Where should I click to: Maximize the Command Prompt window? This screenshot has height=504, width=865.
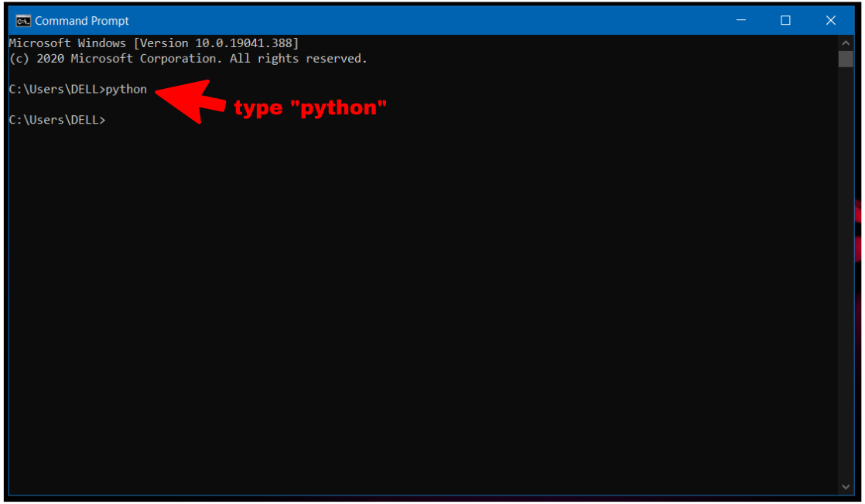tap(785, 20)
